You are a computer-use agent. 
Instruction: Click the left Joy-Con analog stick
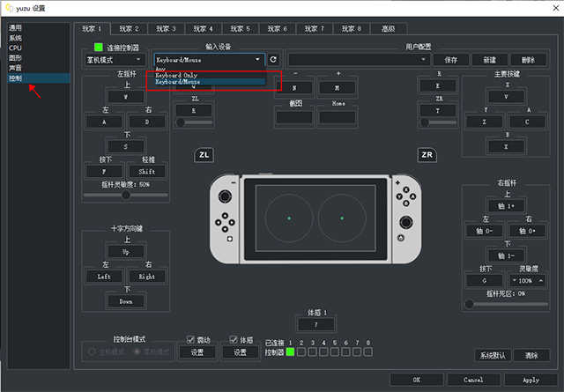tap(226, 196)
